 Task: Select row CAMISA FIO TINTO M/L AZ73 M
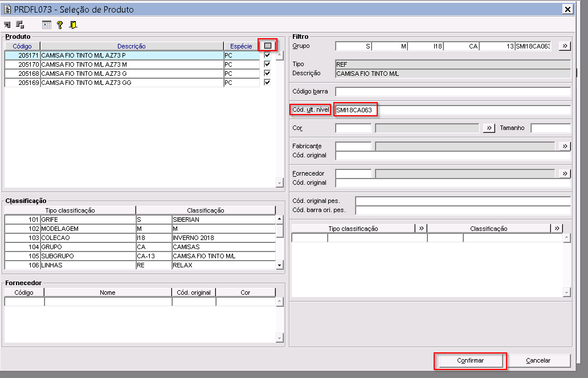click(132, 64)
